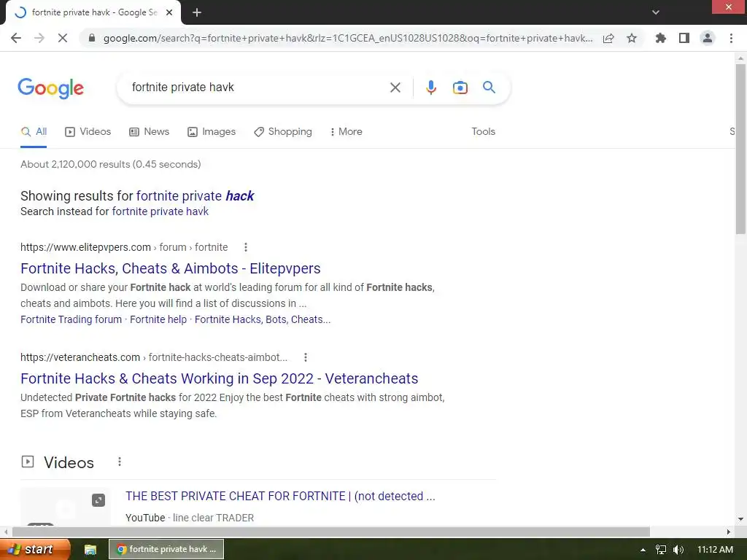This screenshot has width=747, height=560.
Task: Open Elitepvpers result options menu
Action: 246,247
